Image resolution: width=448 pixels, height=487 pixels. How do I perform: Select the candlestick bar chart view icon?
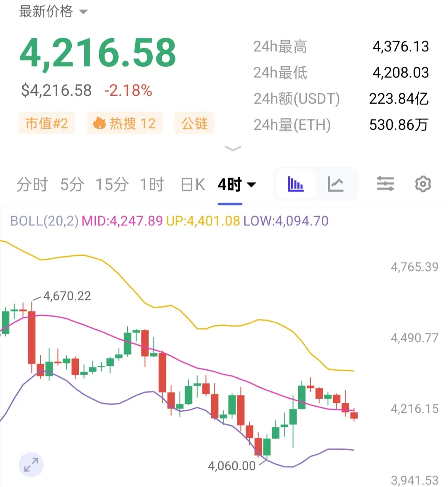296,184
